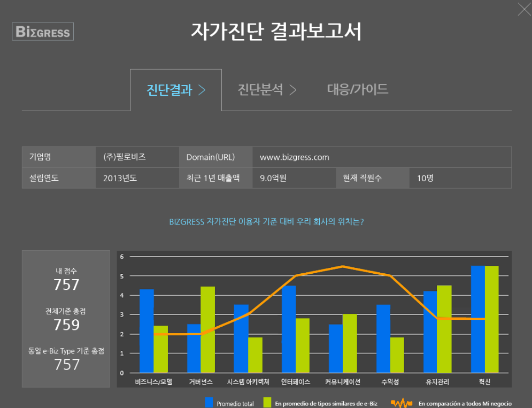The width and height of the screenshot is (532, 408).
Task: Click the chevron arrow beside 진단분석
Action: [293, 90]
